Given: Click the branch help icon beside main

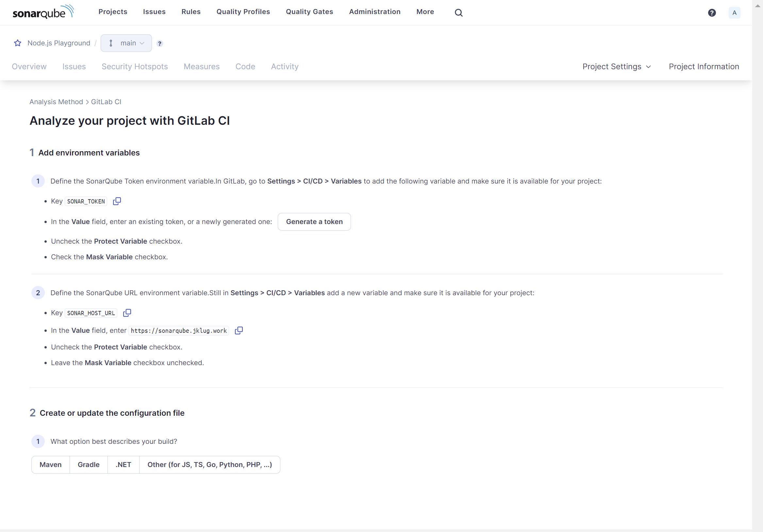Looking at the screenshot, I should coord(159,43).
